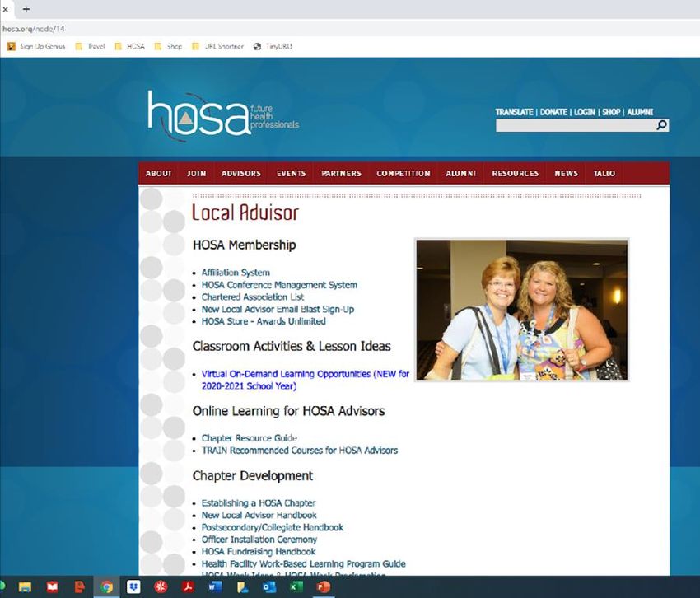Open File Explorer from the taskbar

pyautogui.click(x=25, y=586)
